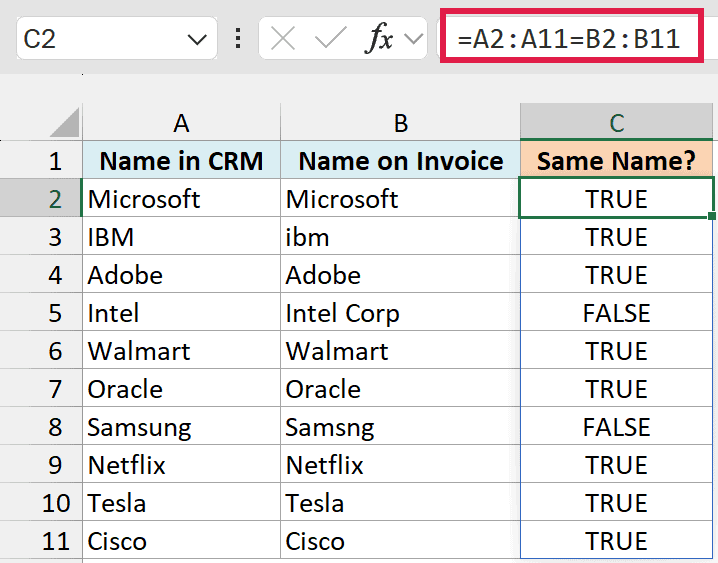Image resolution: width=718 pixels, height=563 pixels.
Task: Select column C header
Action: [x=616, y=123]
